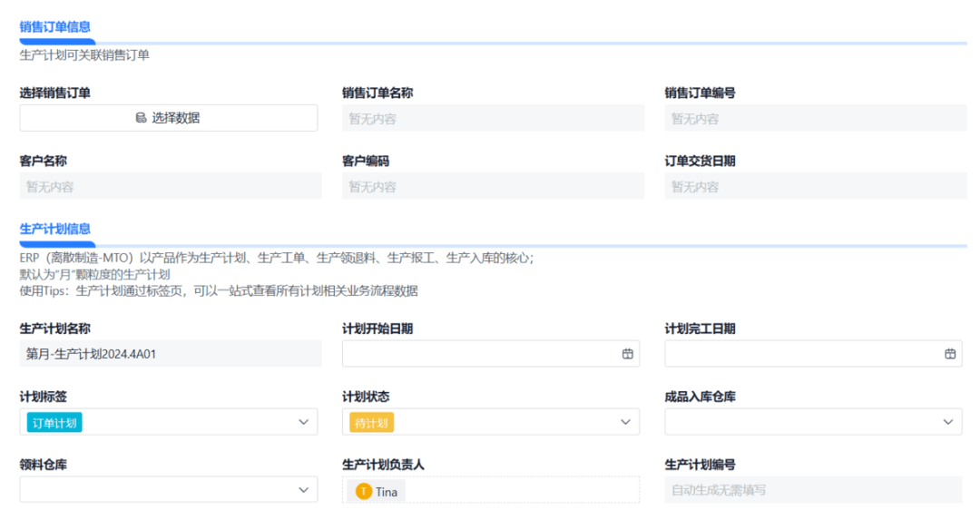This screenshot has height=530, width=980.
Task: Click the database icon beside 选择数据
Action: [141, 118]
